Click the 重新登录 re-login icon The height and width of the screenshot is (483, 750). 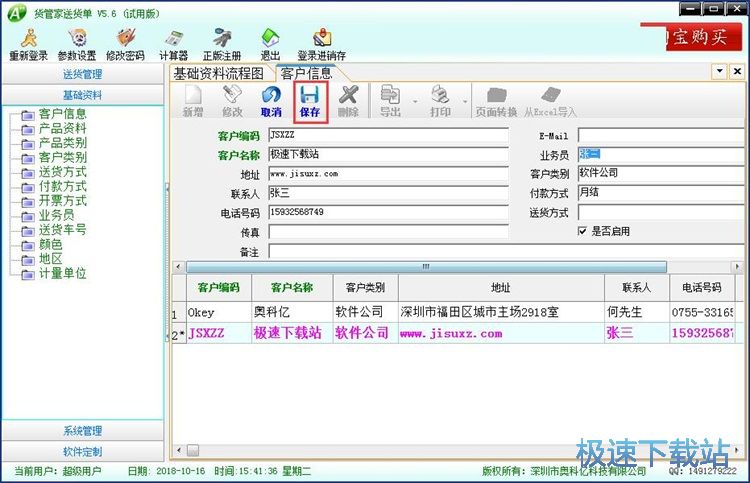[x=29, y=44]
